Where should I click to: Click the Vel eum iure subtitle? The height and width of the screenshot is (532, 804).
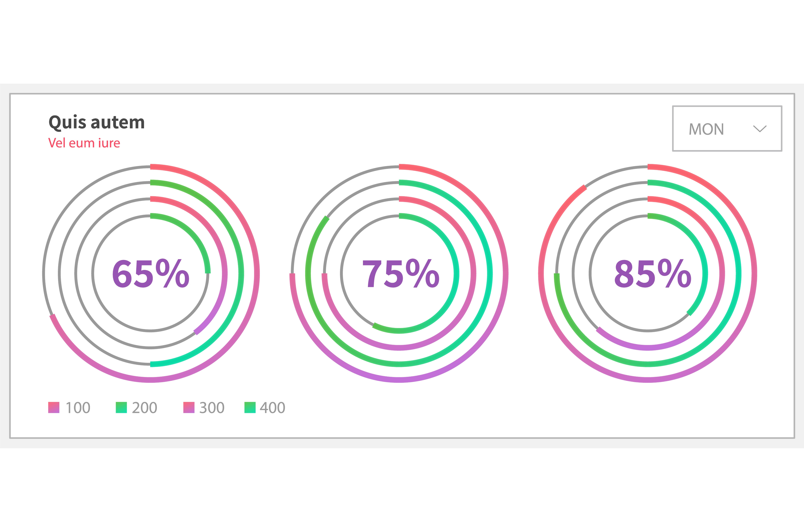[84, 143]
